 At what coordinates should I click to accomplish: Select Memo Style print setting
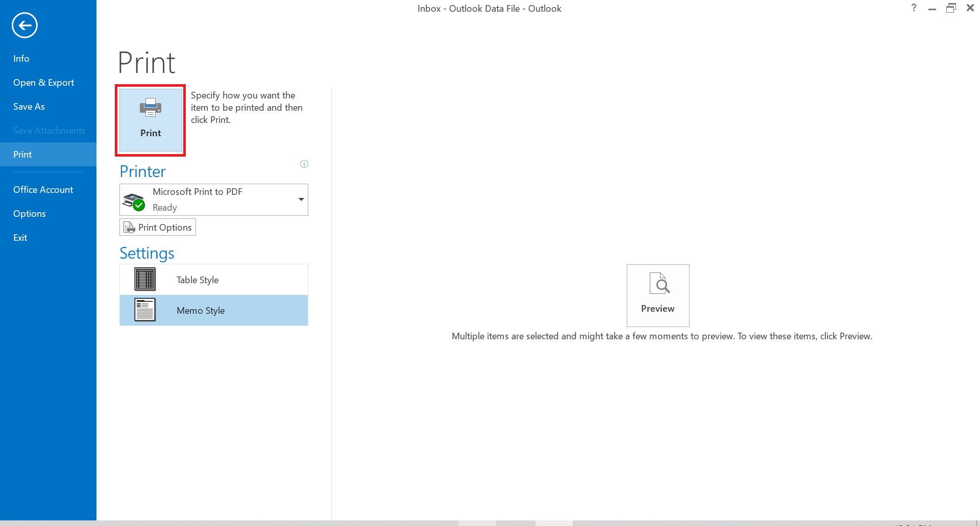[x=214, y=310]
